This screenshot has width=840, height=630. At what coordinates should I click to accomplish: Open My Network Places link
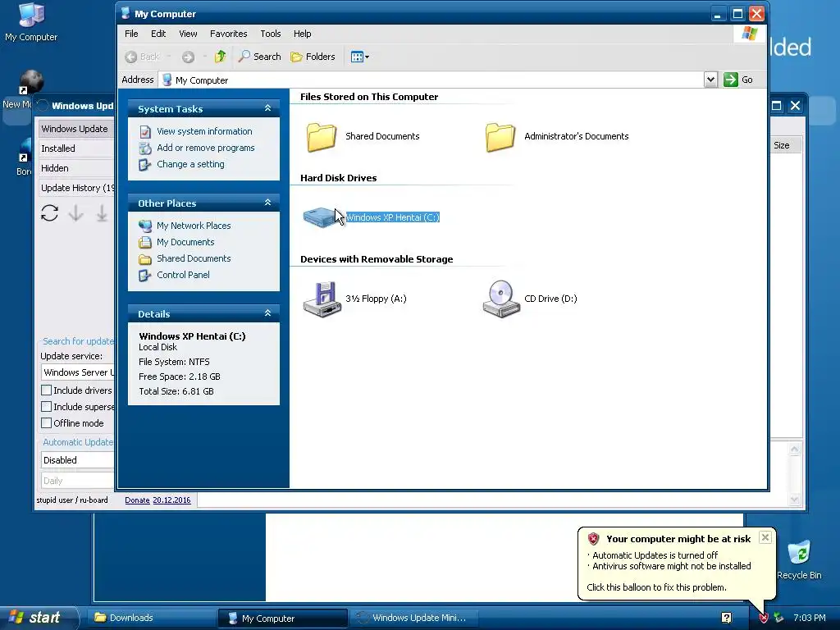194,226
